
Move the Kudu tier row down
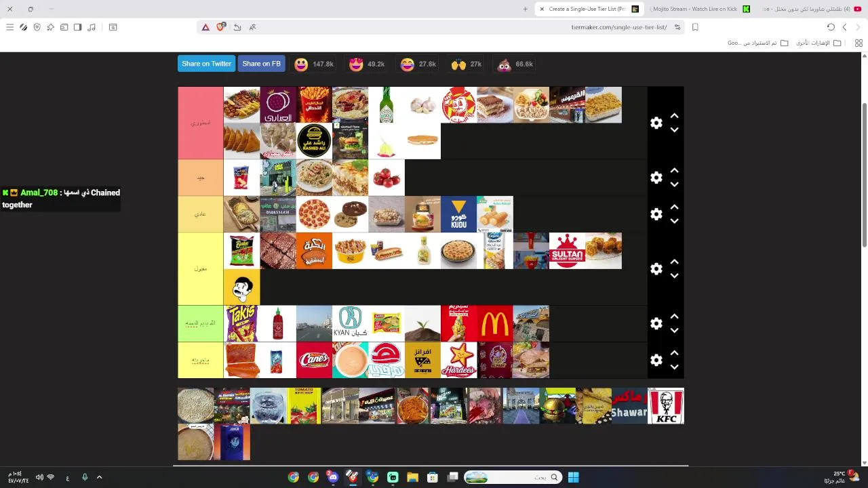pos(674,221)
